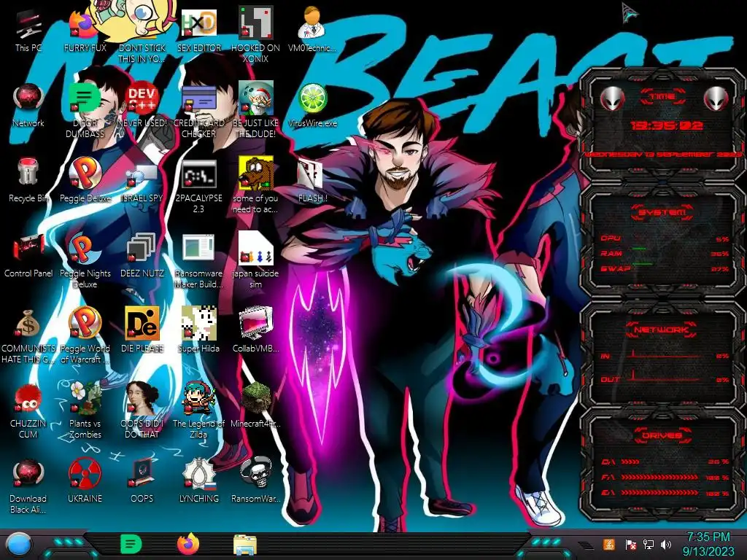Open the Start orb on taskbar
747x560 pixels.
tap(19, 544)
